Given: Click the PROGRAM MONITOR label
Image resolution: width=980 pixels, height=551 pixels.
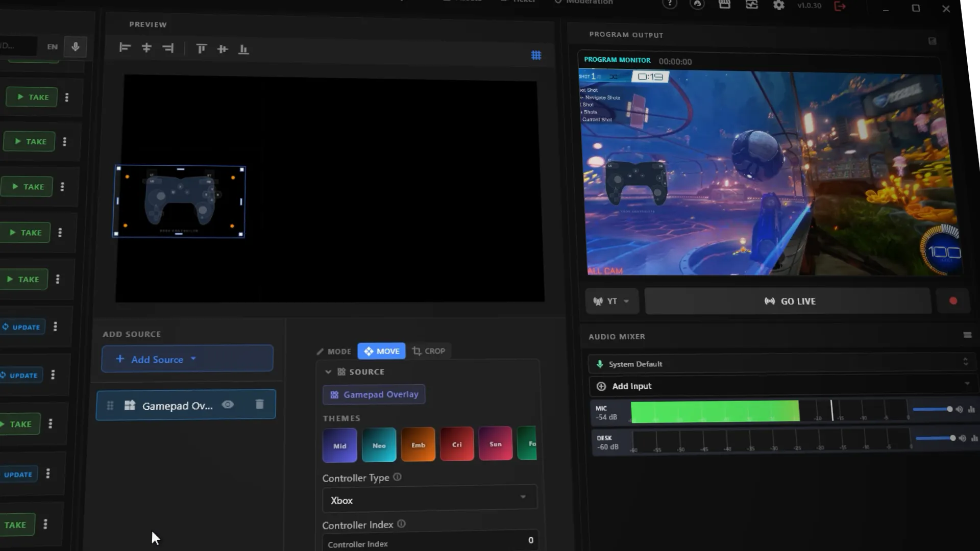Looking at the screenshot, I should coord(617,60).
